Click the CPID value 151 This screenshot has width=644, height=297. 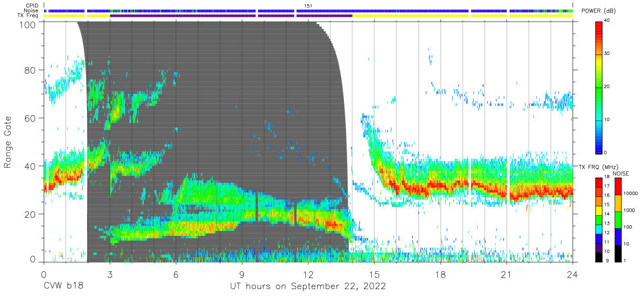tap(308, 5)
